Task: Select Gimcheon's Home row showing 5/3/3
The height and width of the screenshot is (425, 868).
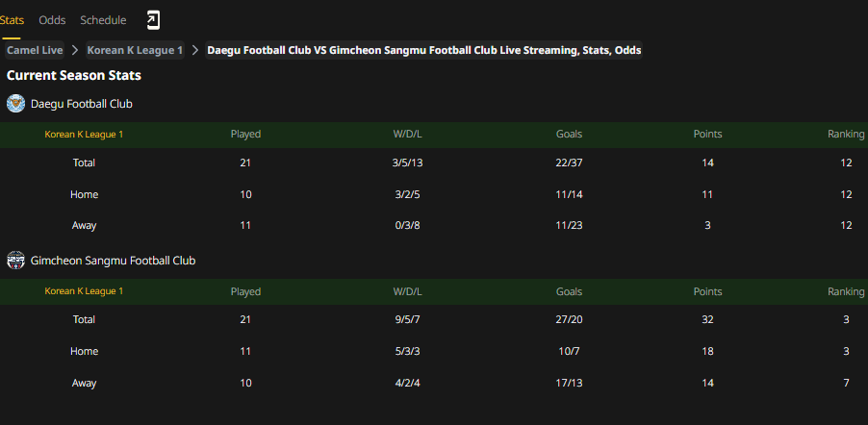Action: (434, 351)
